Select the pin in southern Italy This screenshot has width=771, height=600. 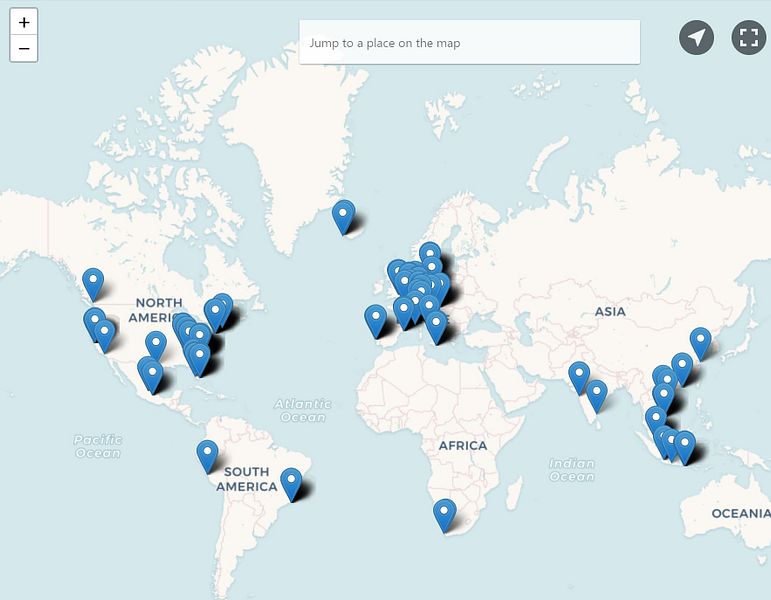tap(436, 328)
